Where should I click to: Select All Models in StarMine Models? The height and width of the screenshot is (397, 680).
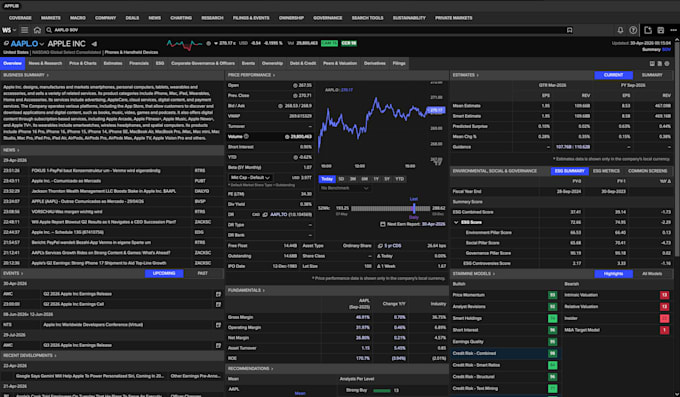coord(652,274)
